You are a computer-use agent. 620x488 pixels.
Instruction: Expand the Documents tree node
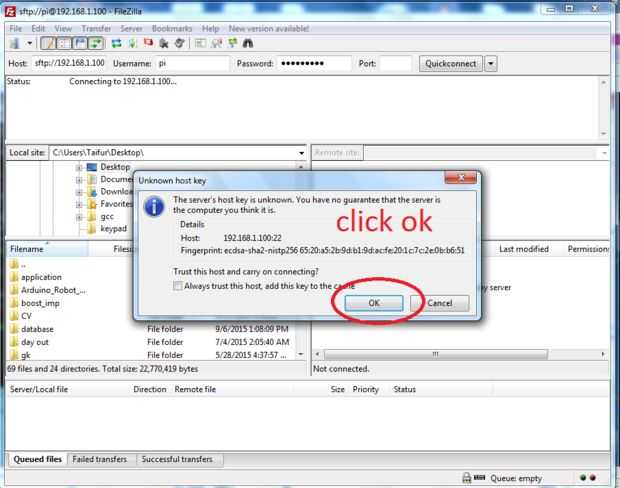tap(79, 180)
